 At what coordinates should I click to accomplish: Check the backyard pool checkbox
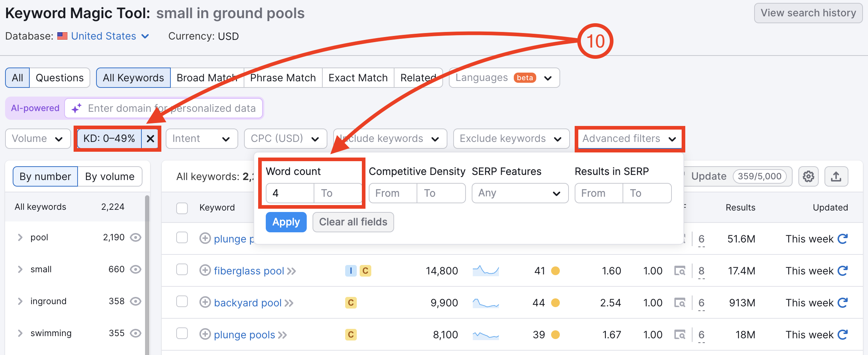point(182,302)
